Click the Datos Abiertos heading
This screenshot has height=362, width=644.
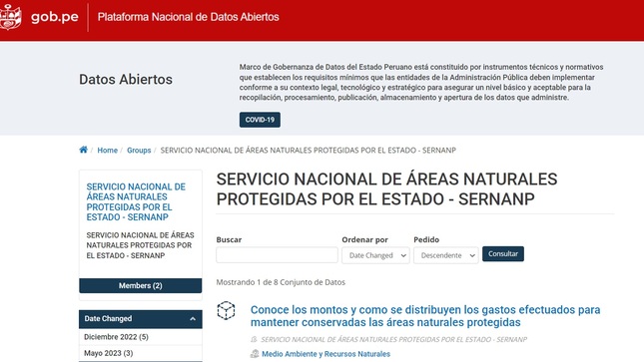[x=126, y=79]
